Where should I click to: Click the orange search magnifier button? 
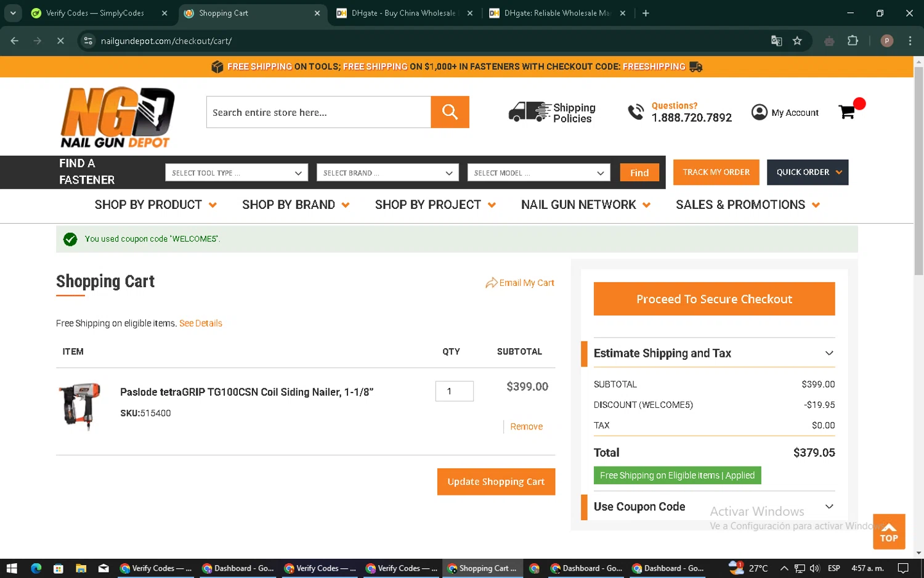(450, 112)
